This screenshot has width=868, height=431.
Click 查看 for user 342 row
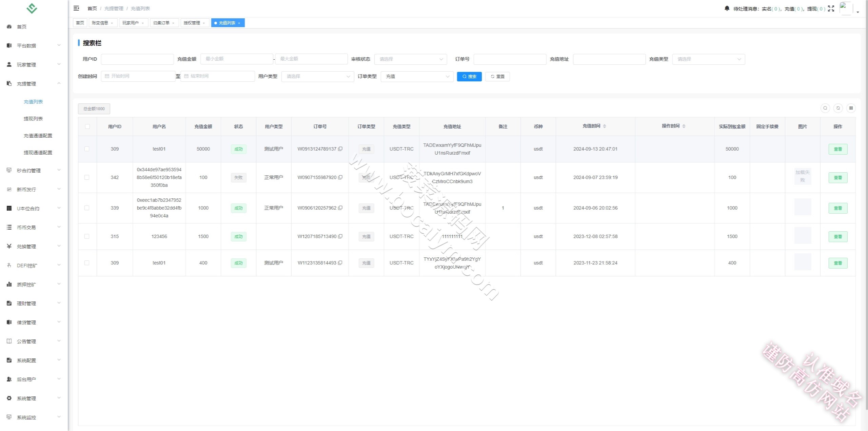838,178
